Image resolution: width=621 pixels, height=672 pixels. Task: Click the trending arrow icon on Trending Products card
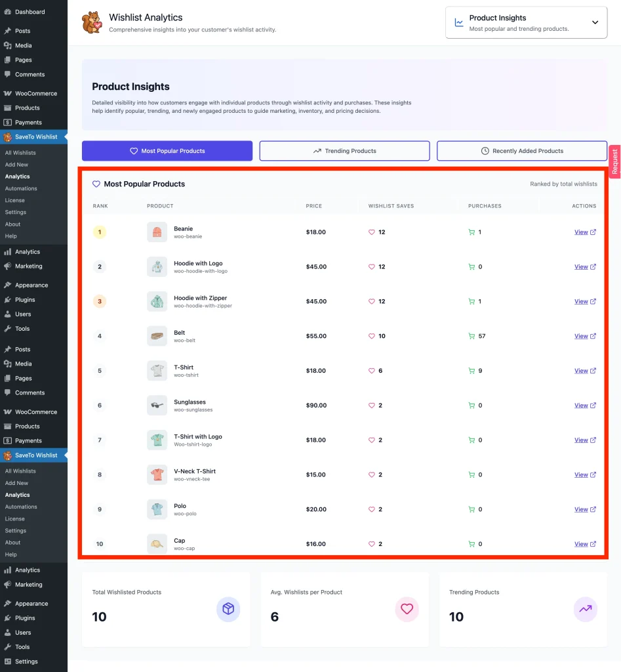click(x=585, y=609)
